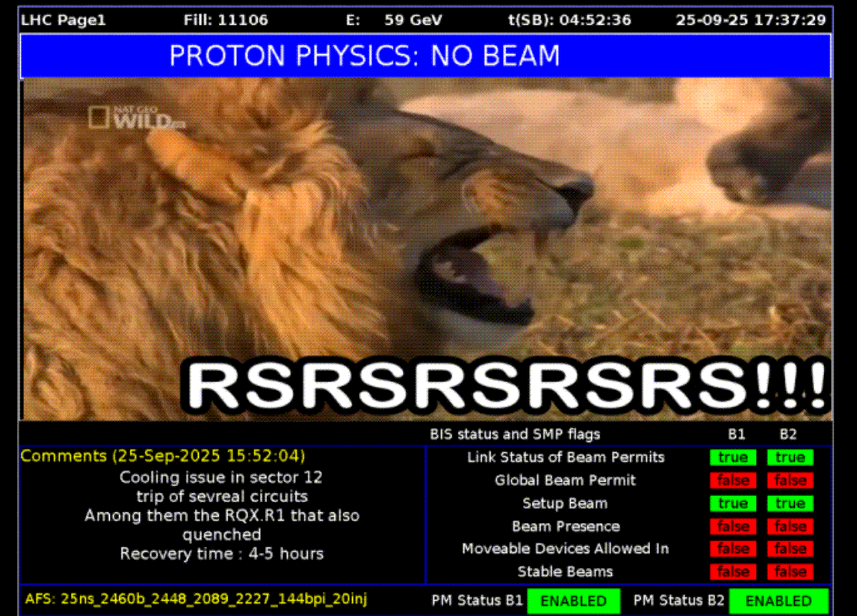The width and height of the screenshot is (857, 616).
Task: Click the BIS status and SMP flags header
Action: (x=515, y=434)
